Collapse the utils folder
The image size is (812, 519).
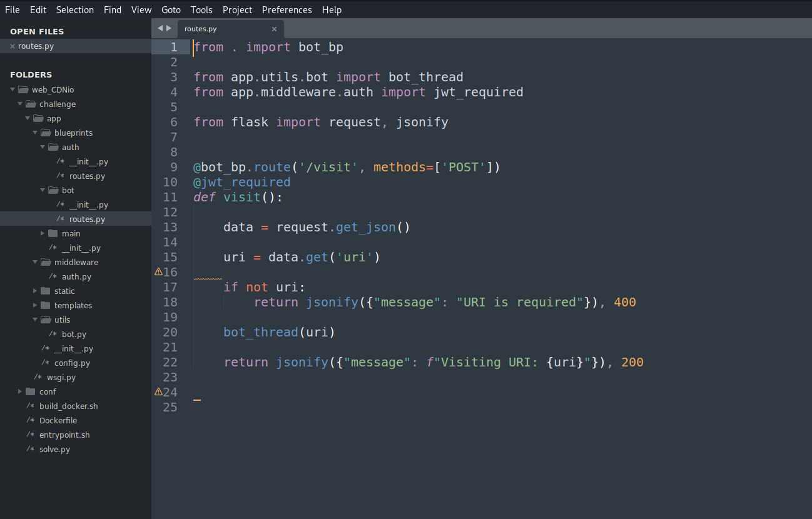point(35,320)
